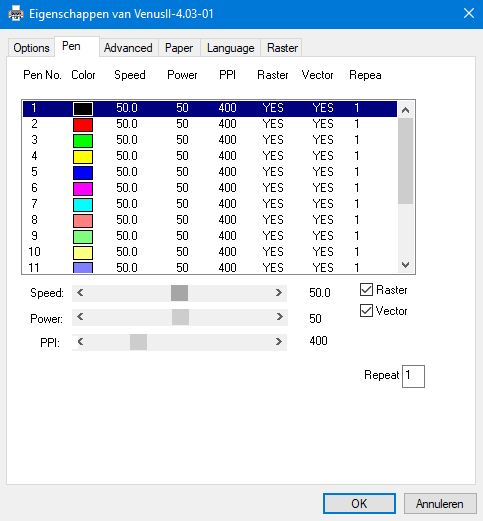Select the periwinkle swatch of pen 11

click(83, 268)
